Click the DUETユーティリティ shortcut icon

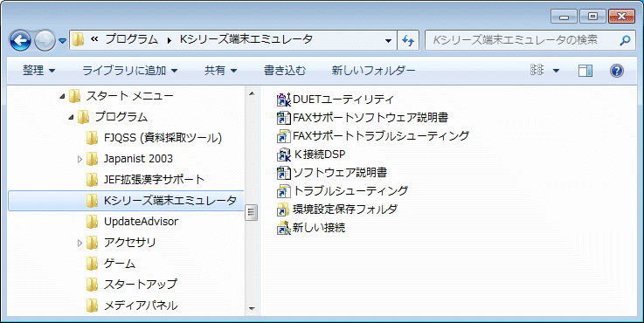pyautogui.click(x=284, y=100)
